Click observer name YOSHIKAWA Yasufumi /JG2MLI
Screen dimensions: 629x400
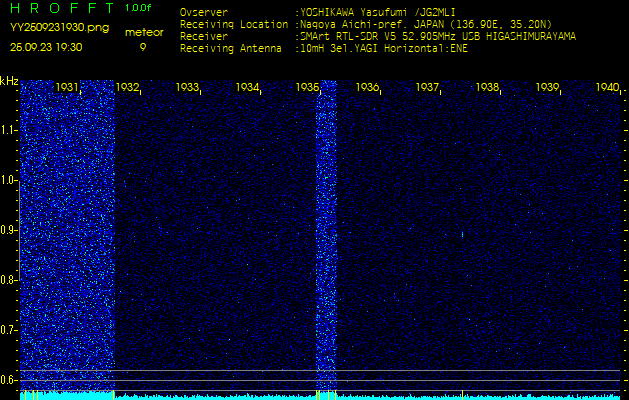point(378,12)
